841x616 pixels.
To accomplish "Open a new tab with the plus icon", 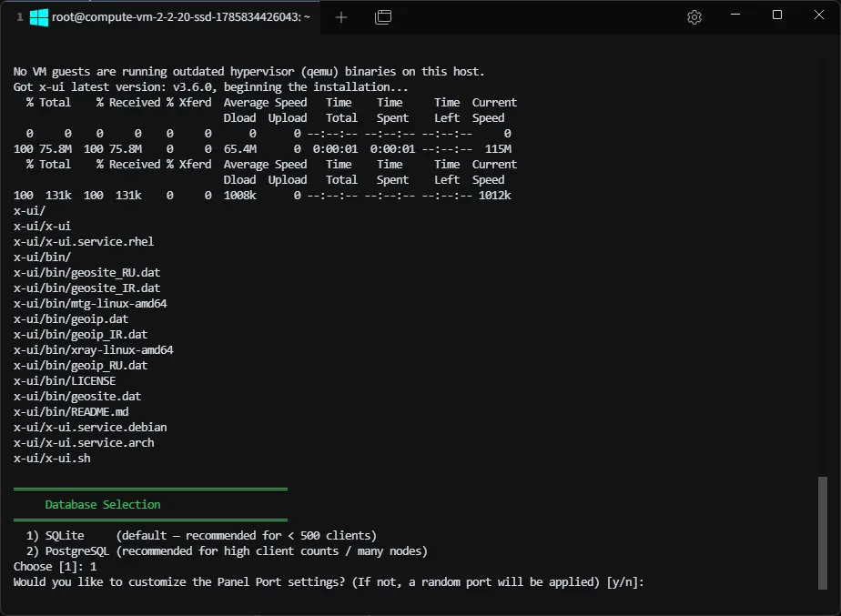I will pos(341,17).
